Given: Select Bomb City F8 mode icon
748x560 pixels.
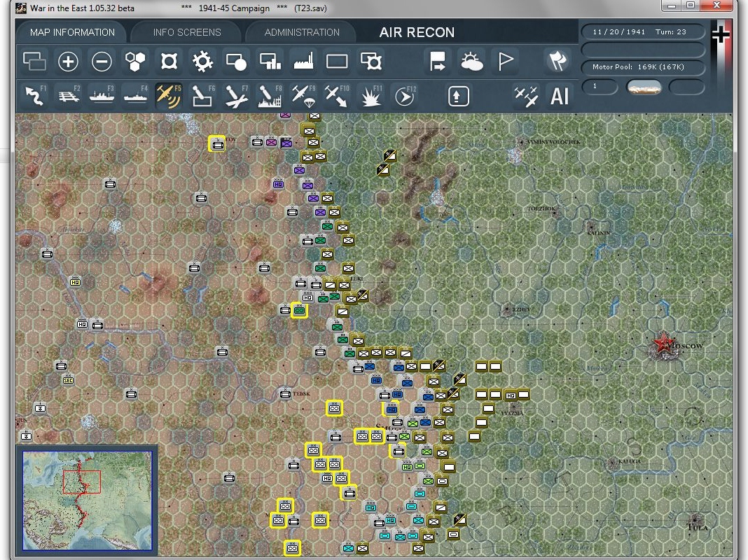Looking at the screenshot, I should point(270,96).
